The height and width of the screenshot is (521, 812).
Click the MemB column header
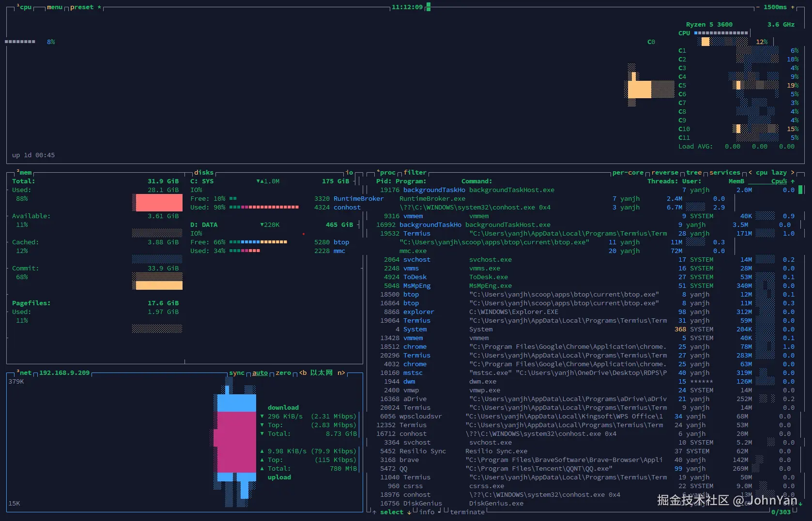736,181
